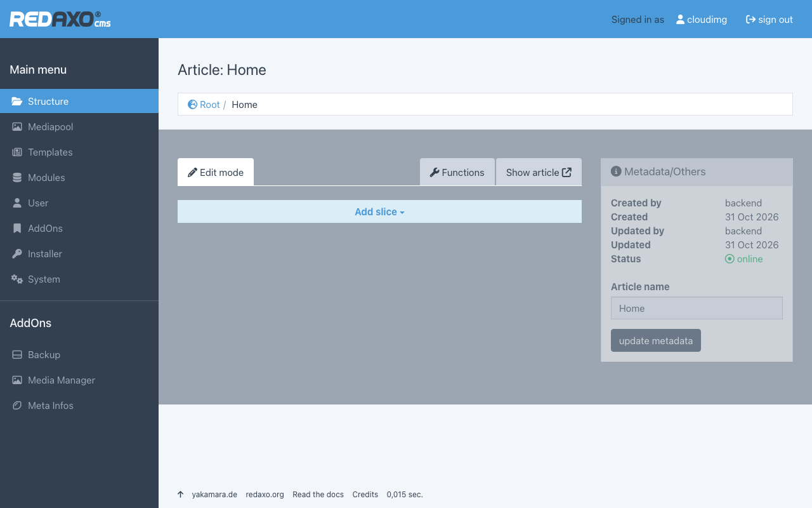Click the update metadata button
Viewport: 812px width, 508px height.
[x=656, y=340]
